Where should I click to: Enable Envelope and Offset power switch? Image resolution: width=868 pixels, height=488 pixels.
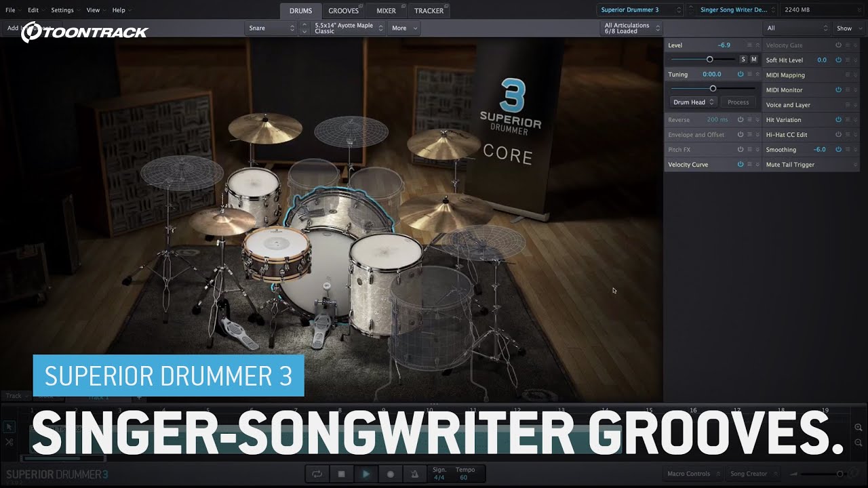click(x=741, y=135)
